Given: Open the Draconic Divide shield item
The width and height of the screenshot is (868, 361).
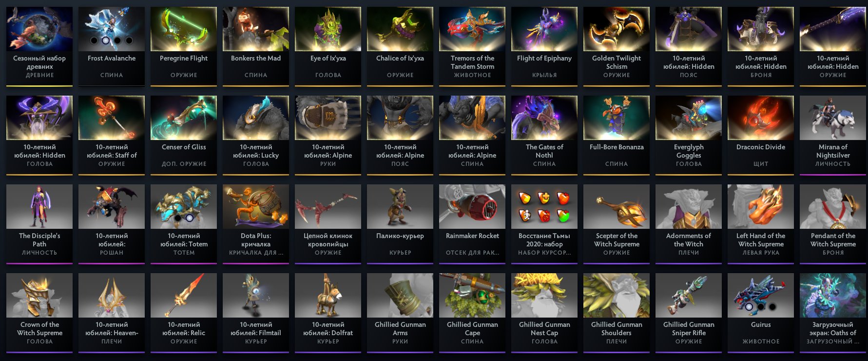Looking at the screenshot, I should coord(761,135).
